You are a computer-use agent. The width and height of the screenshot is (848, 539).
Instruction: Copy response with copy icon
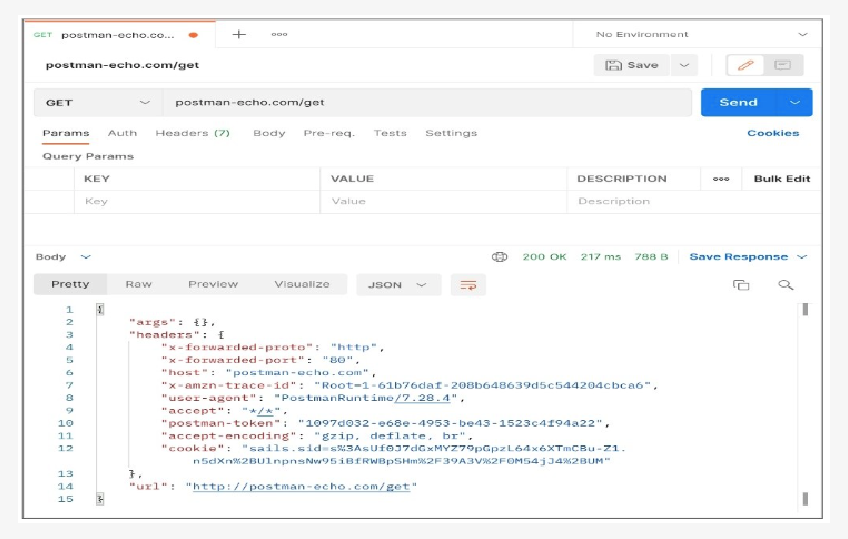coord(741,285)
